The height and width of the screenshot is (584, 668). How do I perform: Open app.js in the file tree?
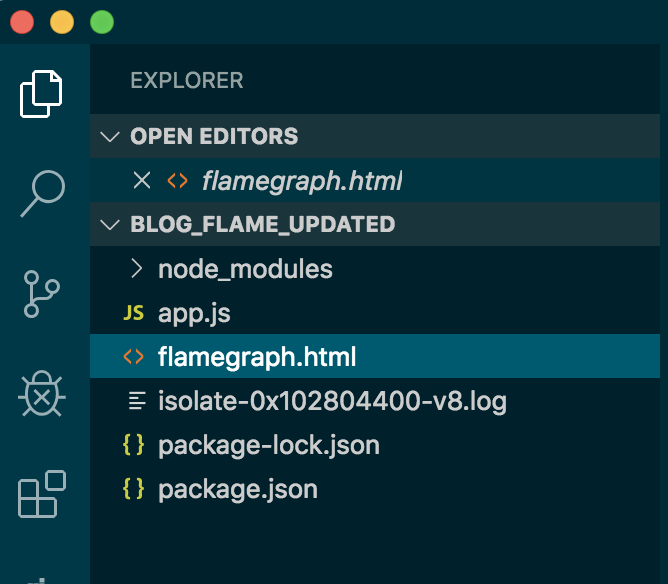click(375, 313)
